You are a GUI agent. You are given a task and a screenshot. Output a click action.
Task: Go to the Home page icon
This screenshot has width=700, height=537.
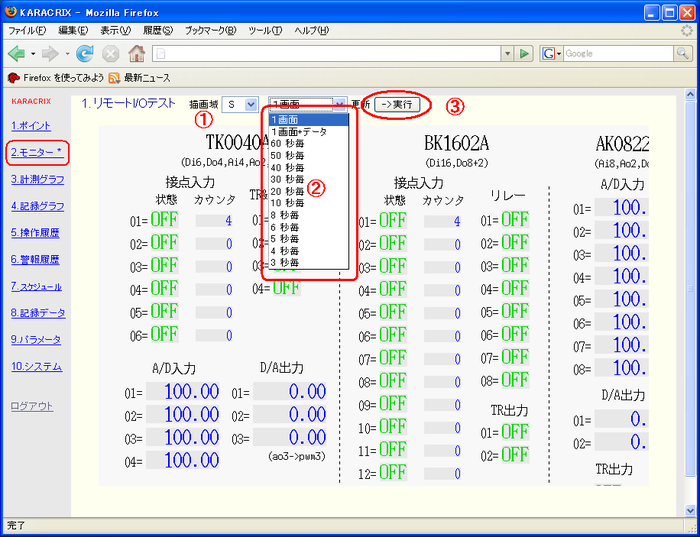point(137,54)
